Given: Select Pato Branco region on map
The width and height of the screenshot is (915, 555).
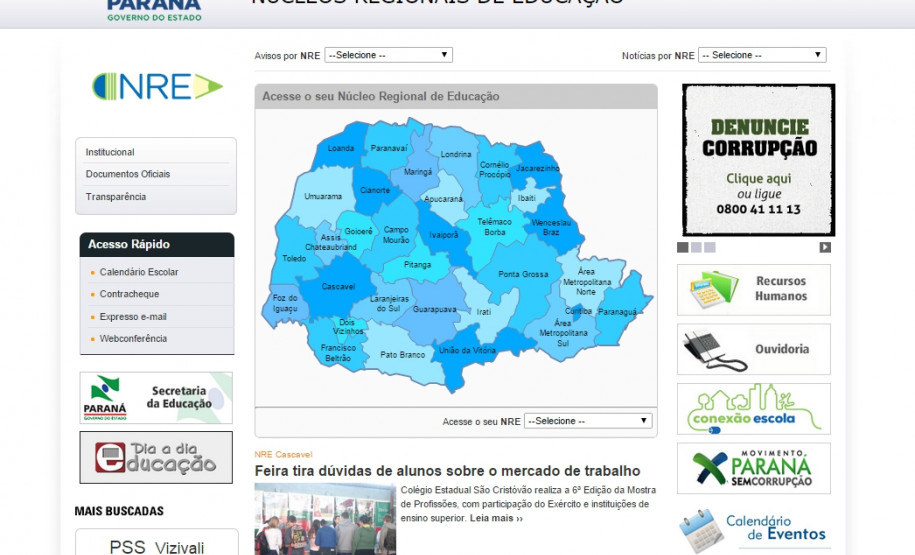Looking at the screenshot, I should coord(401,355).
